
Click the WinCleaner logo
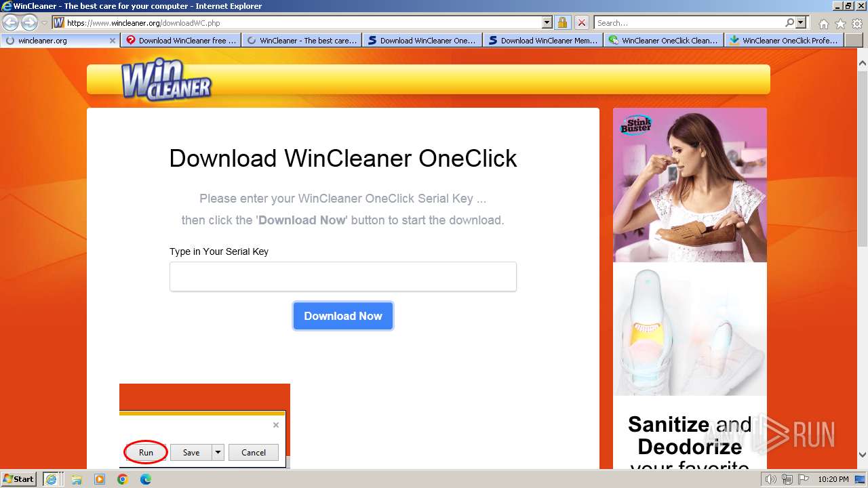pos(166,81)
